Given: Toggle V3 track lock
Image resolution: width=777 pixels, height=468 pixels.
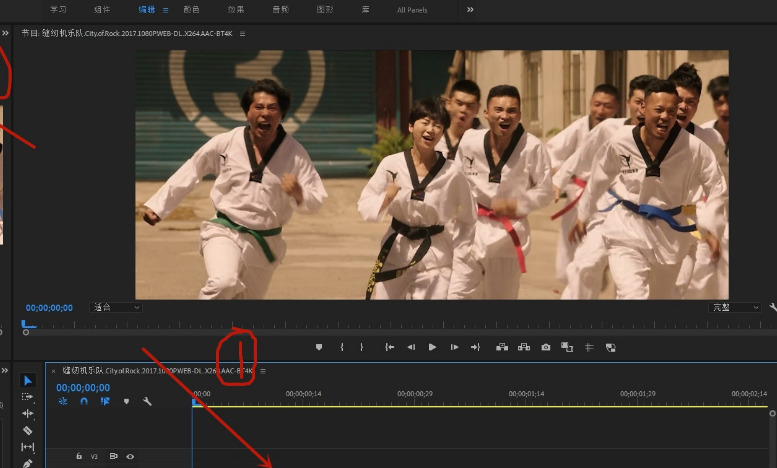Looking at the screenshot, I should [x=79, y=456].
